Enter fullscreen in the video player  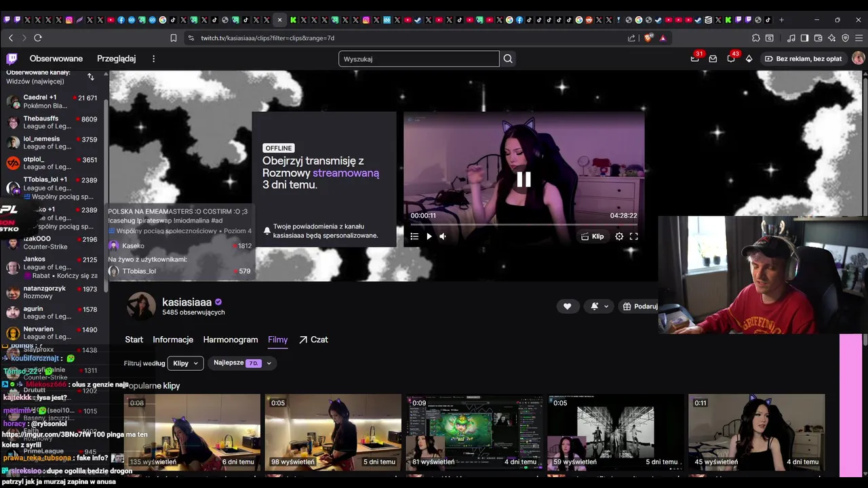tap(633, 237)
